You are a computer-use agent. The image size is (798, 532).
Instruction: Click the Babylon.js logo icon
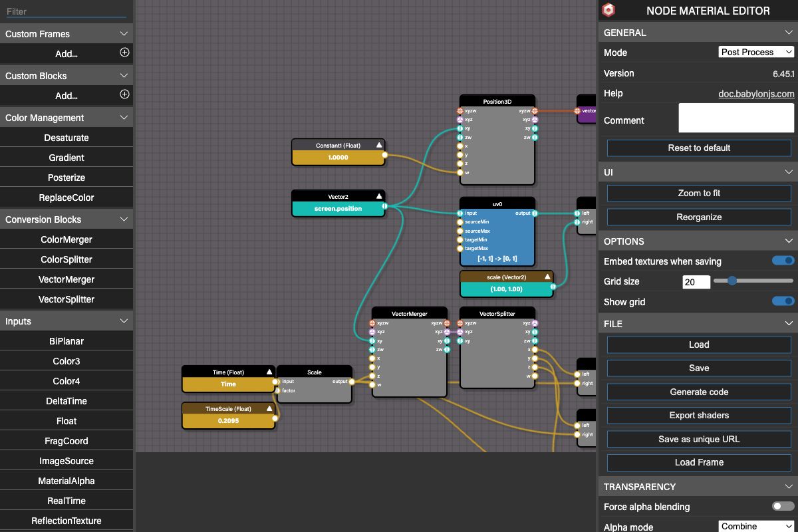(x=608, y=11)
